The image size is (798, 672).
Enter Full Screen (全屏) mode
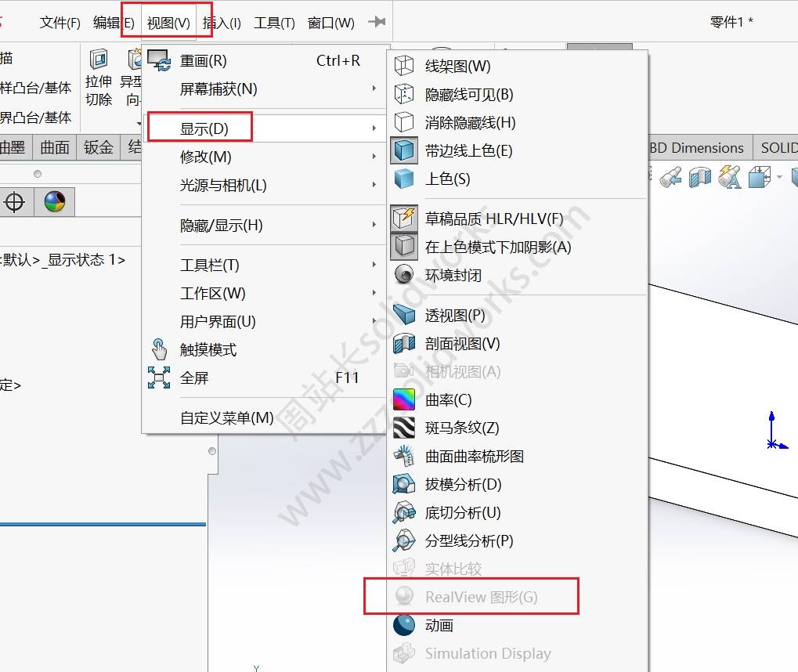(x=265, y=378)
